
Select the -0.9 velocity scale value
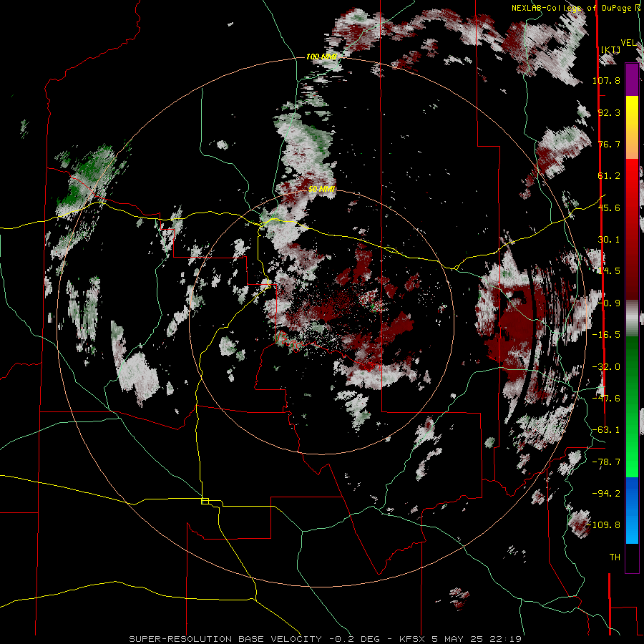(609, 303)
